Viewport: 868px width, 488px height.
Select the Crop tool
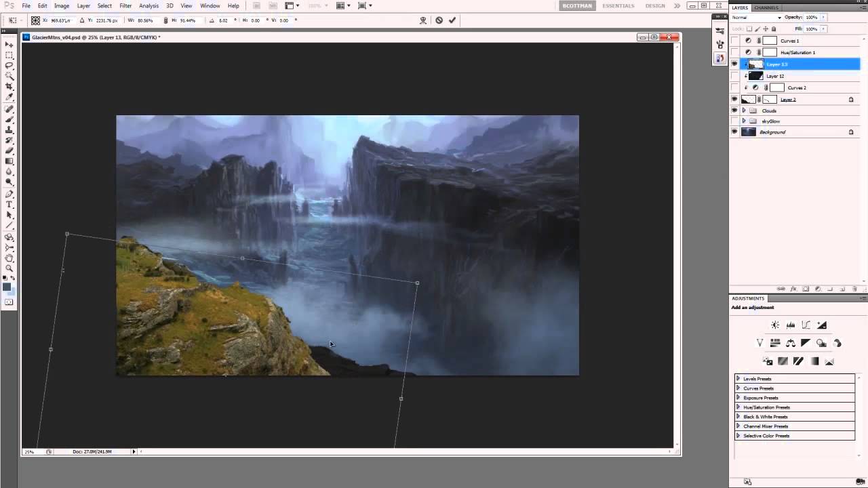[x=9, y=87]
